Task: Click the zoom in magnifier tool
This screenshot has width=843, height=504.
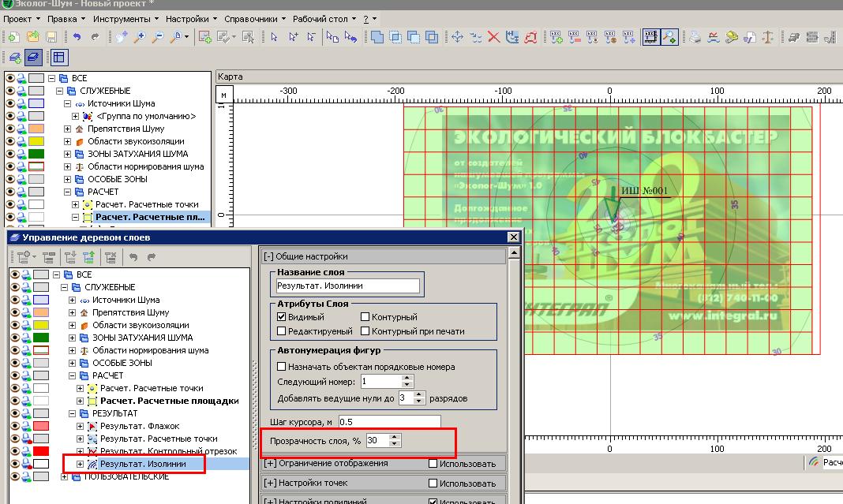Action: [140, 37]
